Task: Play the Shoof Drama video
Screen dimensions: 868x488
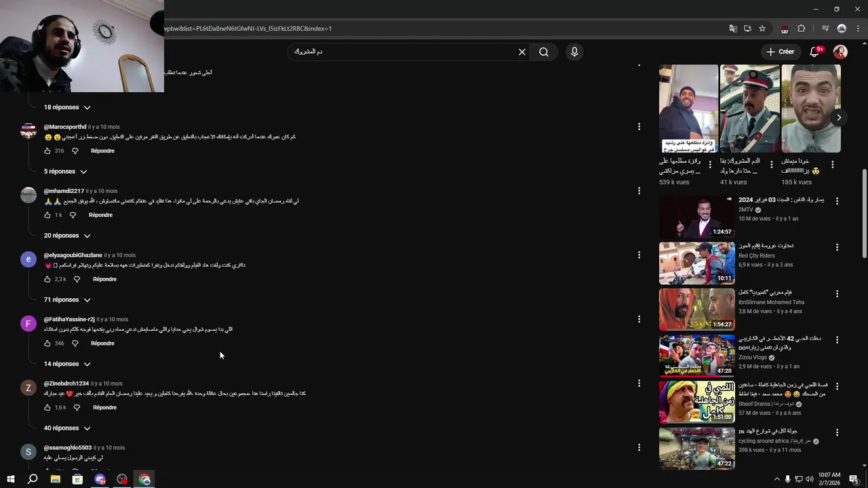Action: click(697, 402)
